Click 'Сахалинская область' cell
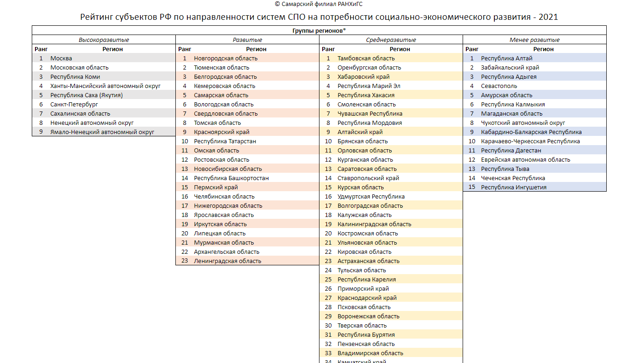The height and width of the screenshot is (363, 644). pos(80,114)
